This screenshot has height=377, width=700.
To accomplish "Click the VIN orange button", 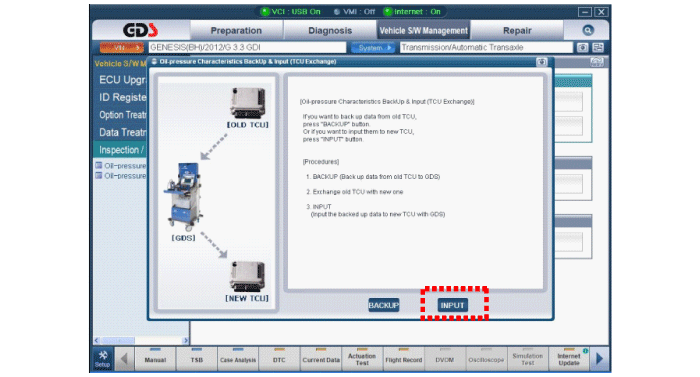I will click(x=121, y=47).
